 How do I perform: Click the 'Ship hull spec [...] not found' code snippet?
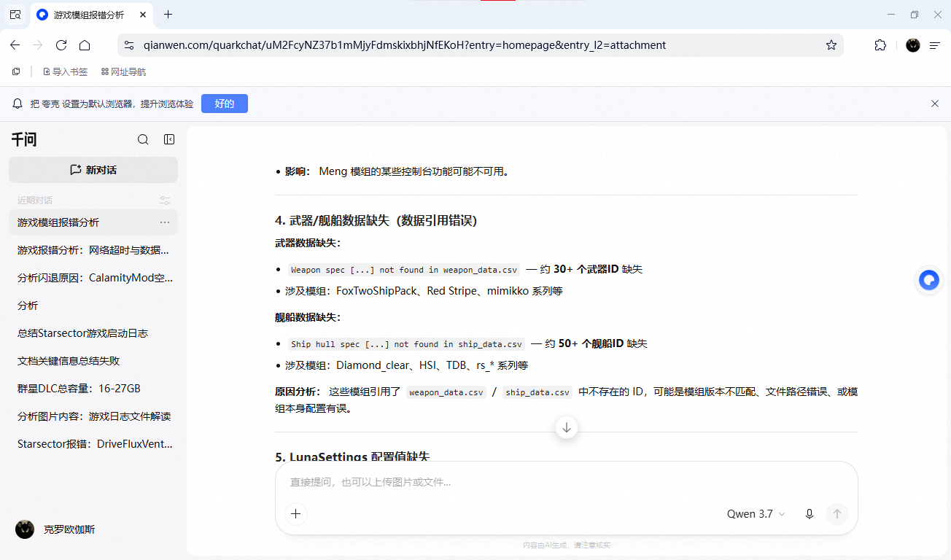tap(406, 344)
